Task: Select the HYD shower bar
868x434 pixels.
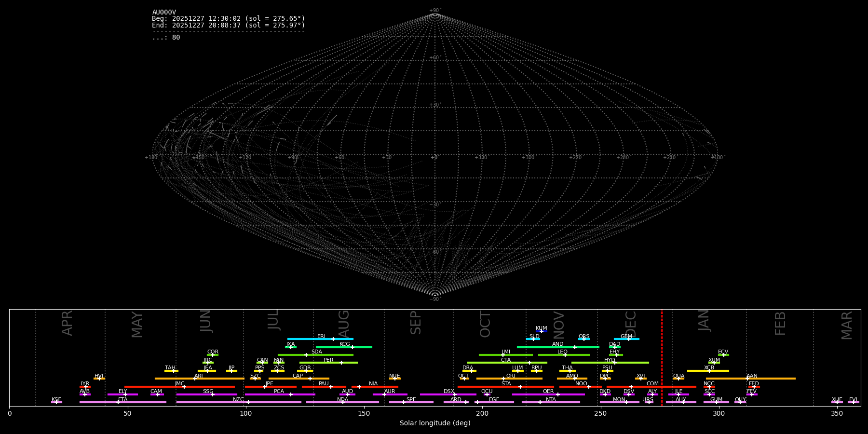Action: 610,363
